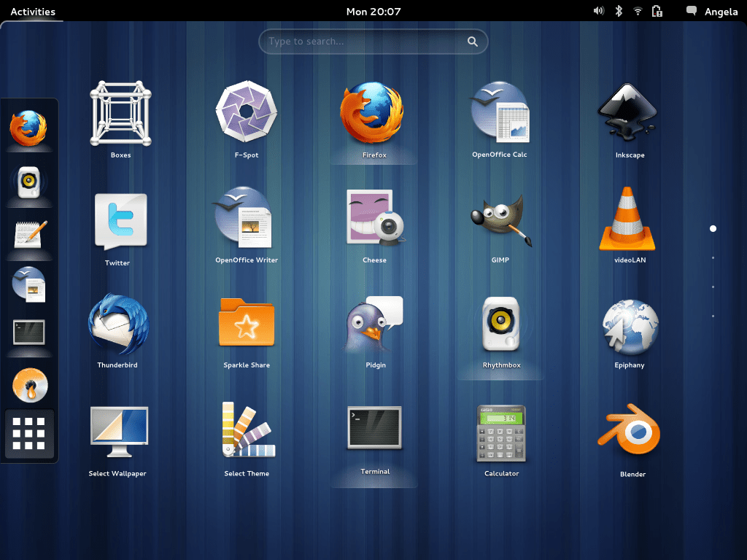
Task: Launch Epiphany web browser
Action: tap(630, 327)
